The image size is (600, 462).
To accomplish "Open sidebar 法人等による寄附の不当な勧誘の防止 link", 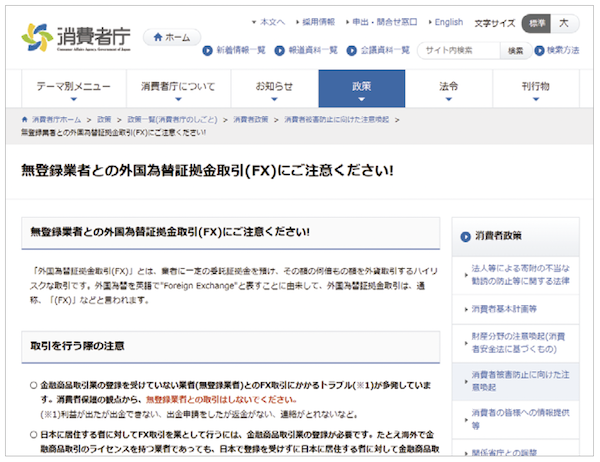I will 520,274.
